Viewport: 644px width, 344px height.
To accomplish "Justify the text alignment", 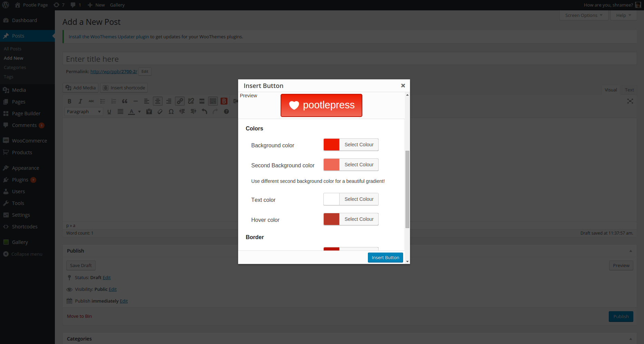I will (x=120, y=111).
